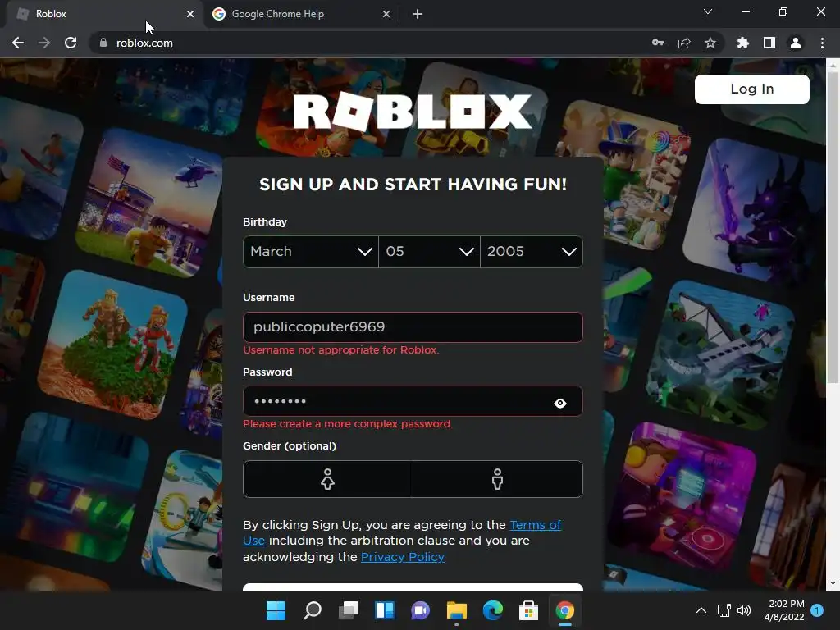The height and width of the screenshot is (630, 840).
Task: Open Task View on the taskbar
Action: [348, 610]
